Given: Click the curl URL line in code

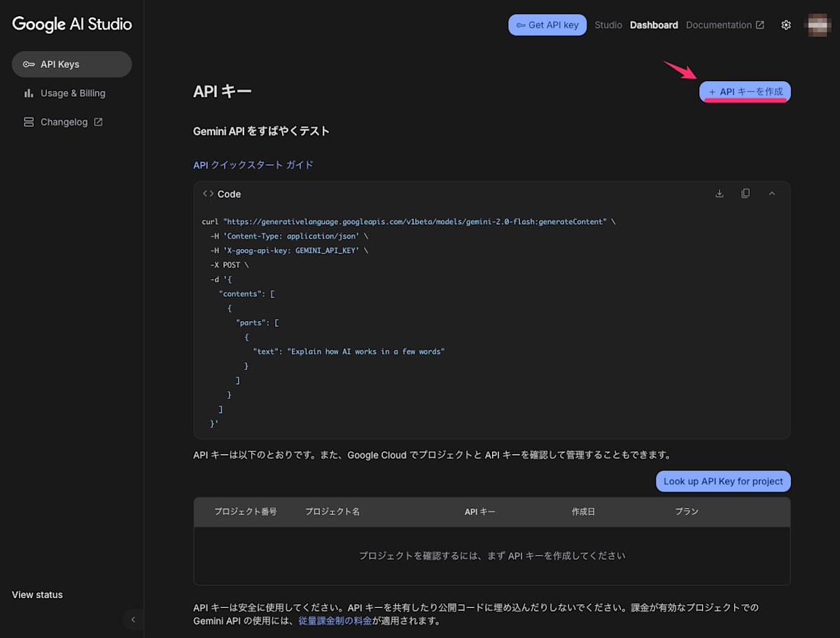Looking at the screenshot, I should [409, 222].
